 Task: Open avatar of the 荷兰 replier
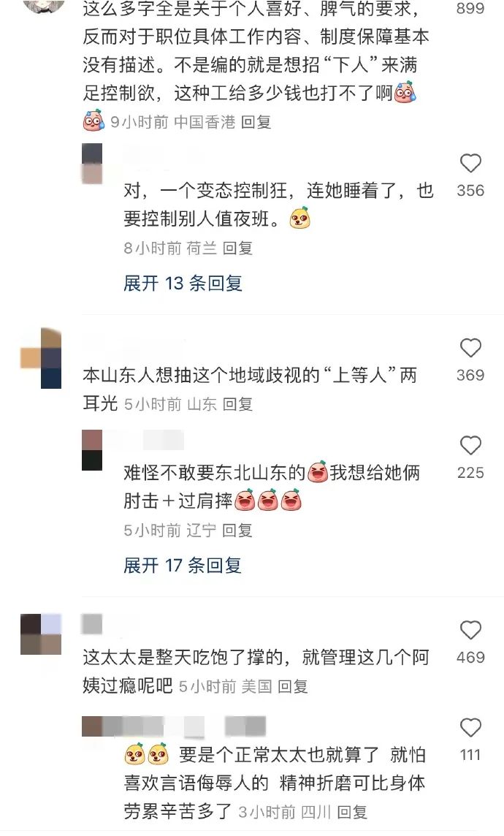[x=91, y=164]
